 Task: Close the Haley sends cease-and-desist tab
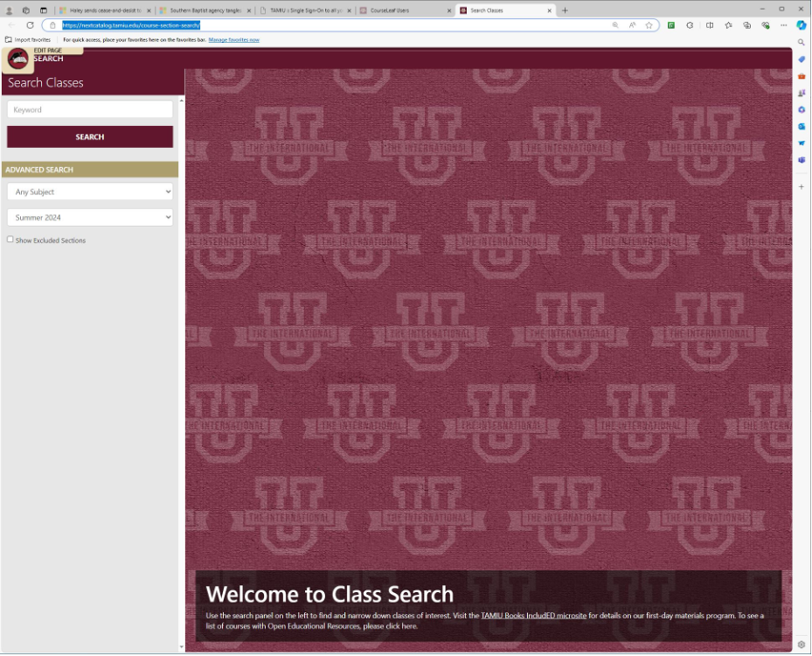click(x=149, y=10)
